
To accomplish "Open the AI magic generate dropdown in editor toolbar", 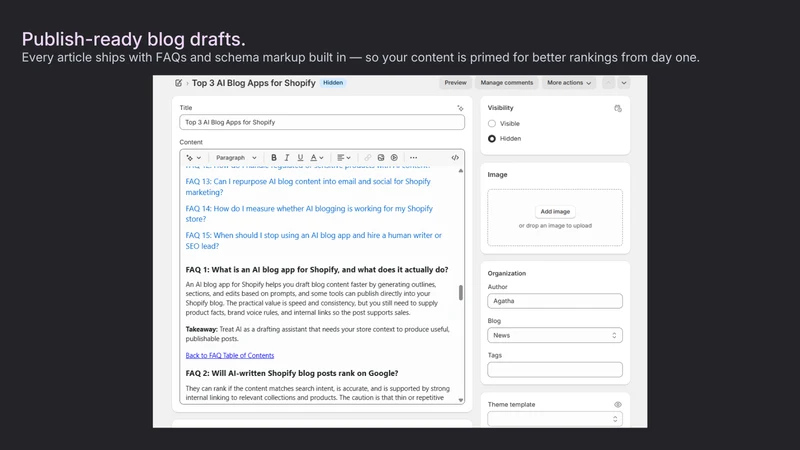I will coord(193,158).
